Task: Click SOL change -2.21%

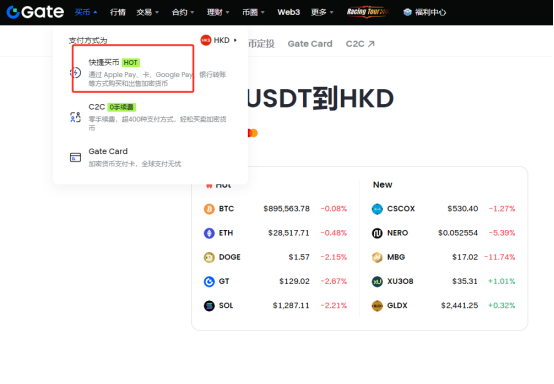Action: tap(334, 306)
